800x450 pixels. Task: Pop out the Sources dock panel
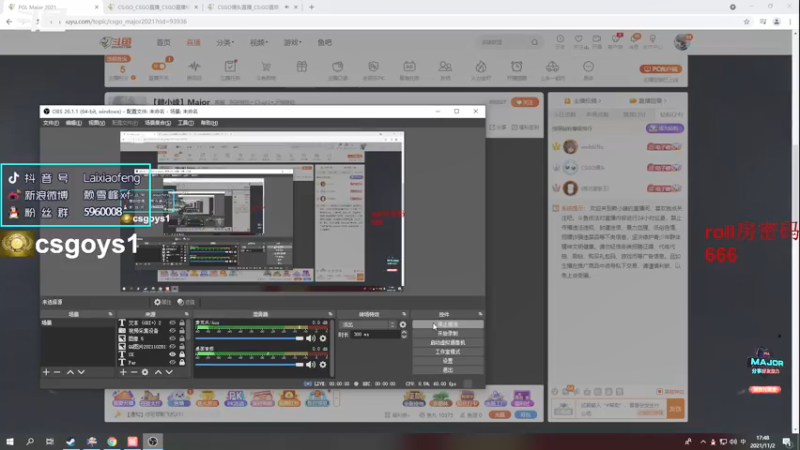tap(186, 314)
